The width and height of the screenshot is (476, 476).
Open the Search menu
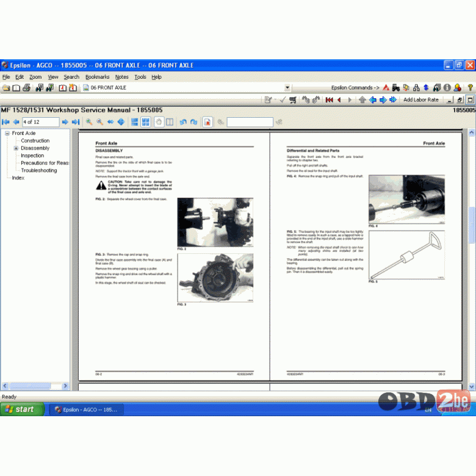tap(71, 77)
